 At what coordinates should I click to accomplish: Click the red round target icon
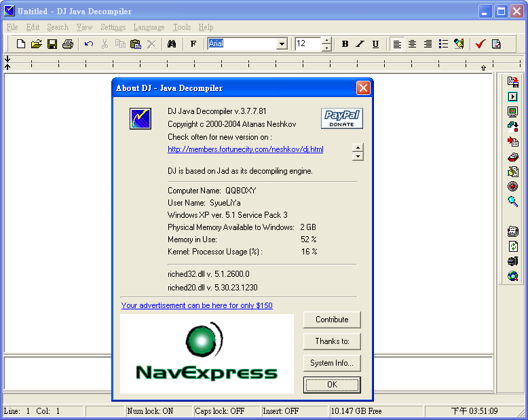click(513, 186)
